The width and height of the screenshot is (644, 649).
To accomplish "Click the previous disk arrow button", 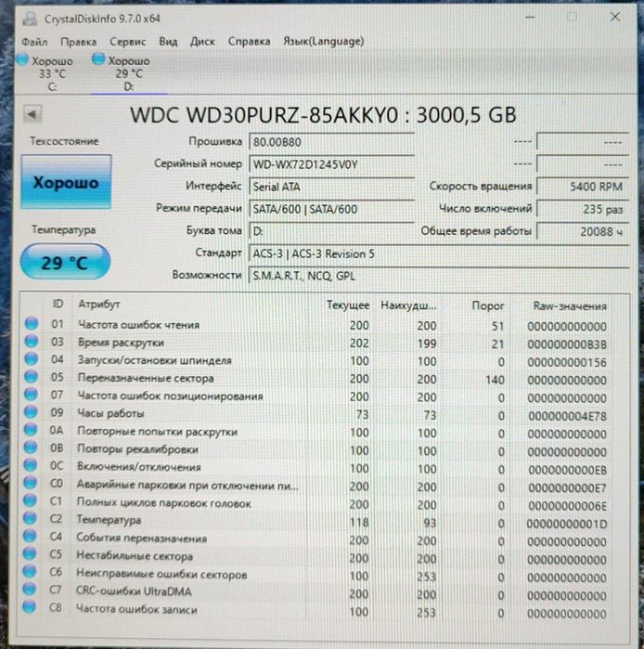I will 32,114.
